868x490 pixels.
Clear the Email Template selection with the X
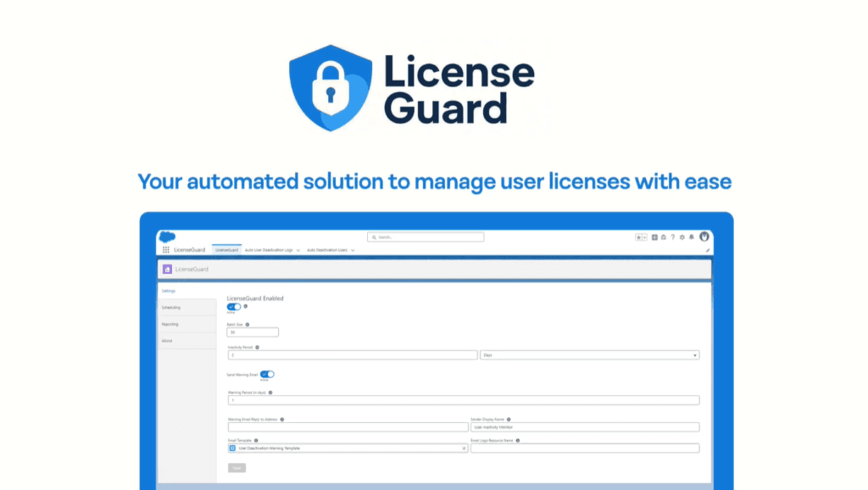click(x=464, y=448)
